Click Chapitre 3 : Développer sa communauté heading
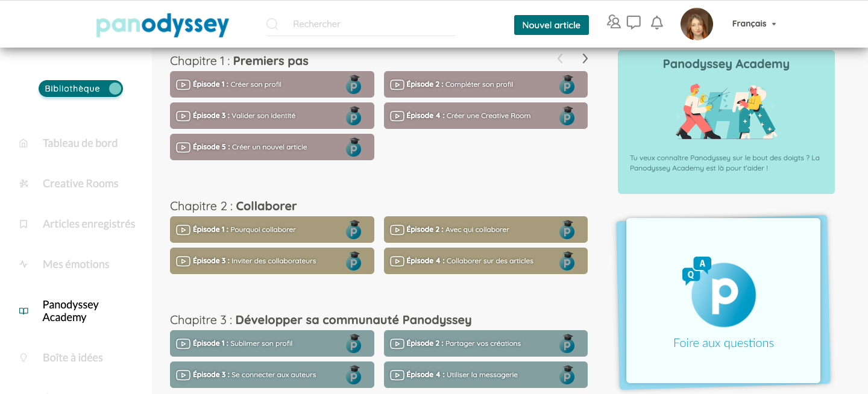This screenshot has width=868, height=394. (x=321, y=320)
